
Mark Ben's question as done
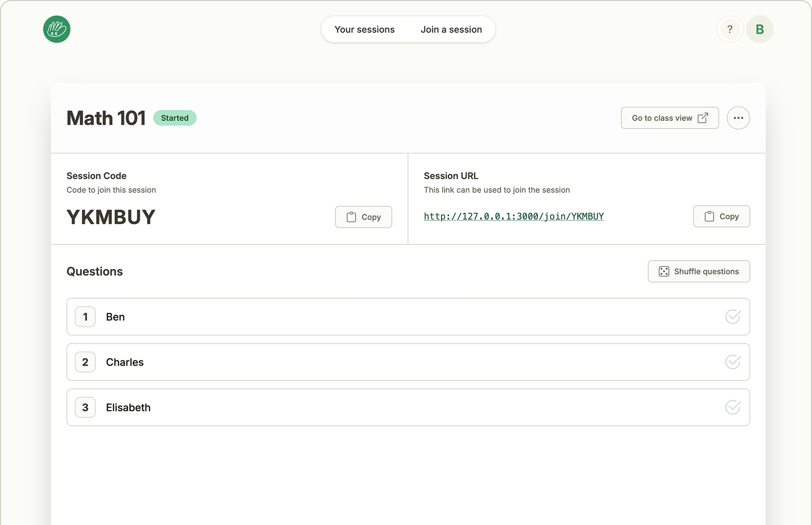(x=733, y=317)
